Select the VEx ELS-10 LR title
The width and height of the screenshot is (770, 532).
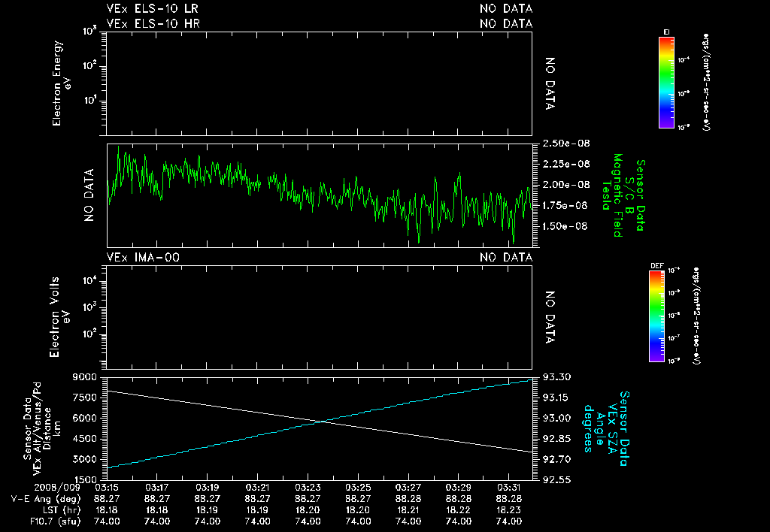tap(153, 9)
